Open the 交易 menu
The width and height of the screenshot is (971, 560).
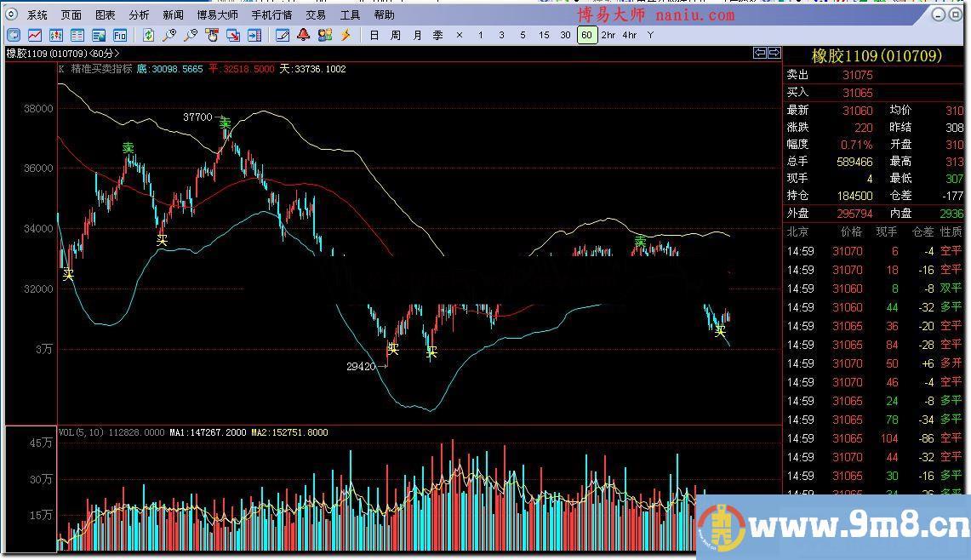316,14
